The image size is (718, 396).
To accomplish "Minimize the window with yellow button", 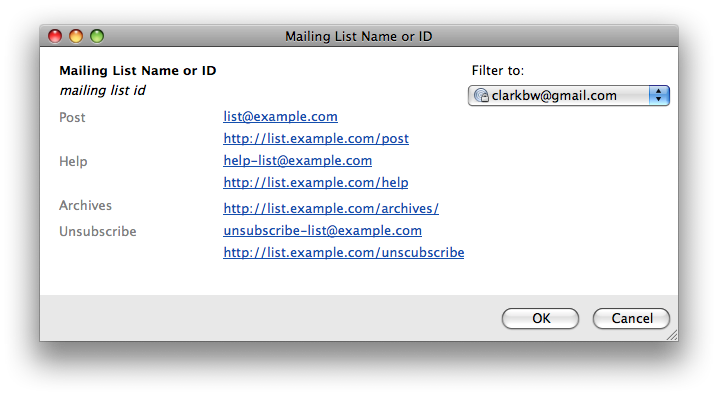I will coord(76,36).
